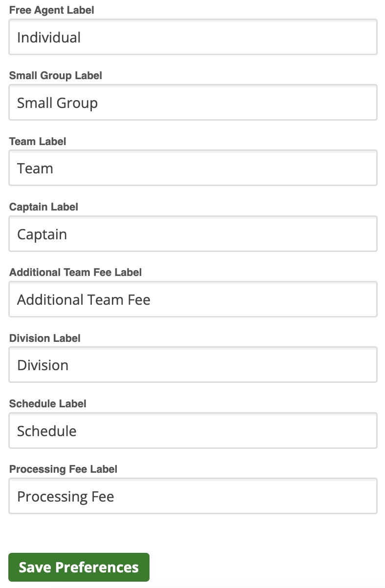Click into the Schedule Label text box
This screenshot has width=385, height=588.
(x=193, y=431)
